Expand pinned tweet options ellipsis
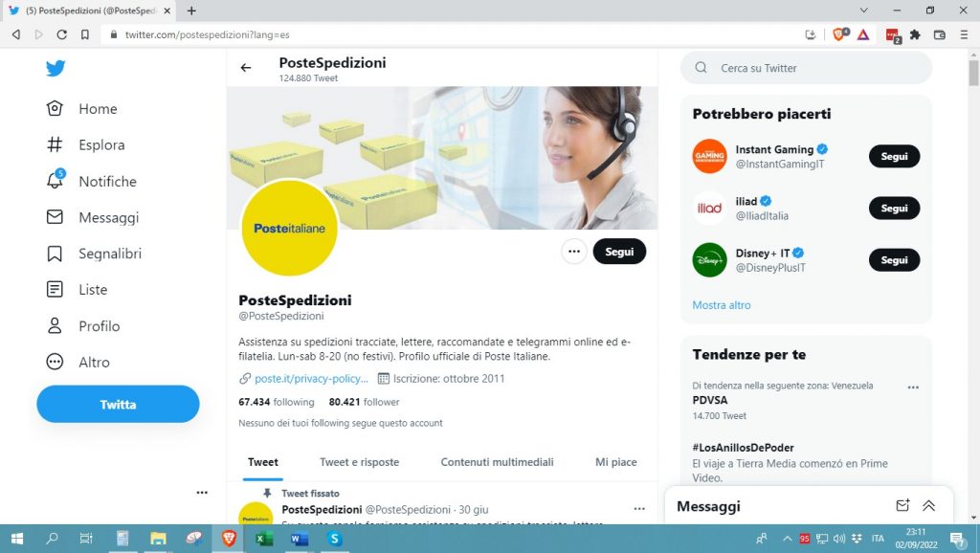Screen dimensions: 980x553 point(638,509)
